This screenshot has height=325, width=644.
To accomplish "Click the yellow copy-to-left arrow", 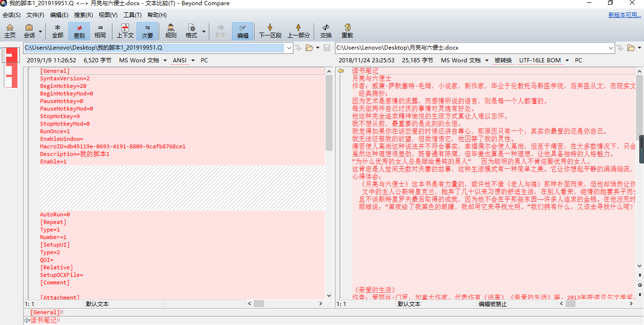I will [x=340, y=71].
